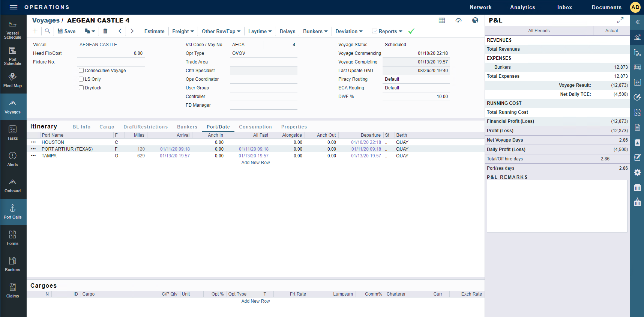Enable the Consecutive Voyage checkbox

click(81, 71)
